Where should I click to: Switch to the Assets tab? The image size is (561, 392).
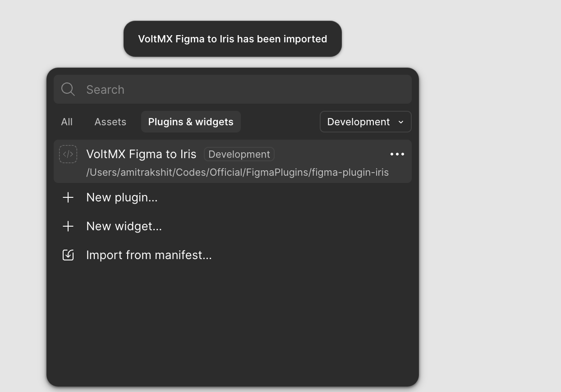click(x=110, y=122)
